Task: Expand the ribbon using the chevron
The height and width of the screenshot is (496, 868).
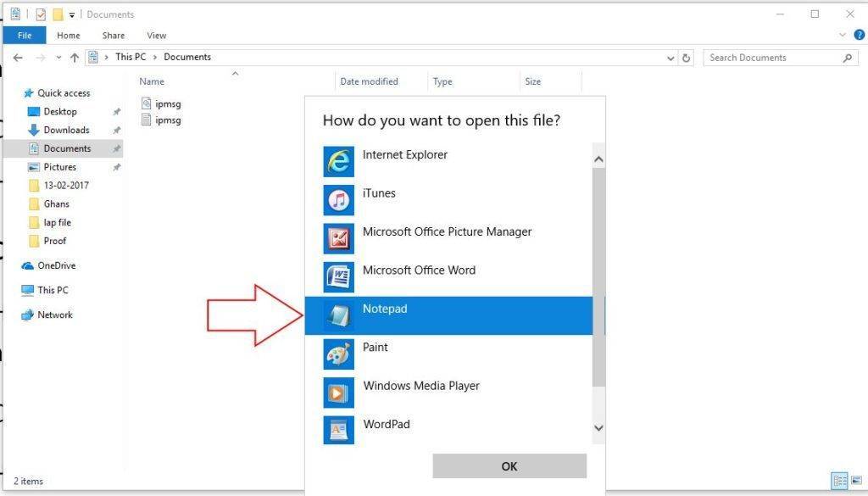Action: pos(843,36)
